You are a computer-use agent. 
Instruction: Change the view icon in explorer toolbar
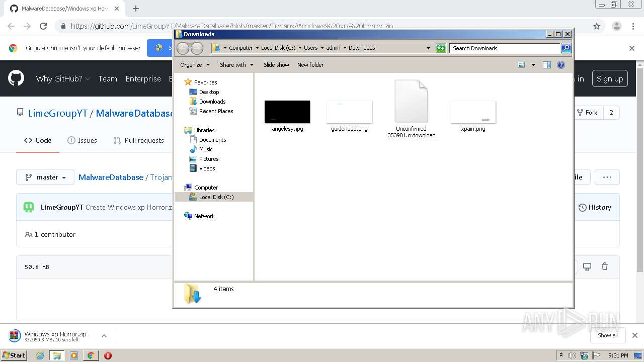(521, 65)
